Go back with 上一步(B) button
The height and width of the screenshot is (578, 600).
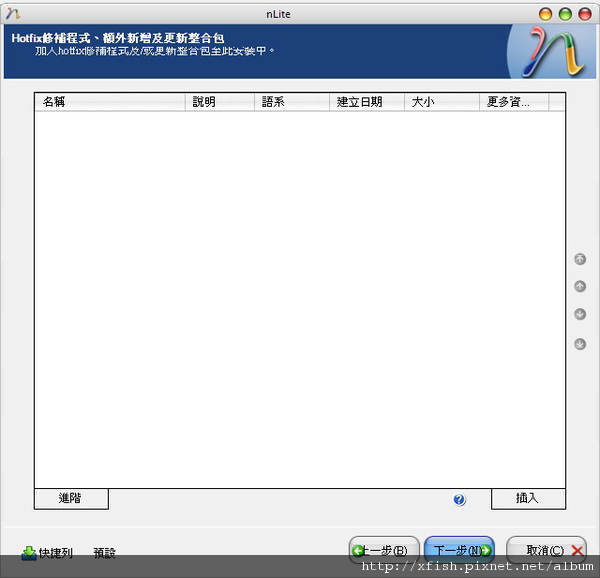click(x=384, y=550)
